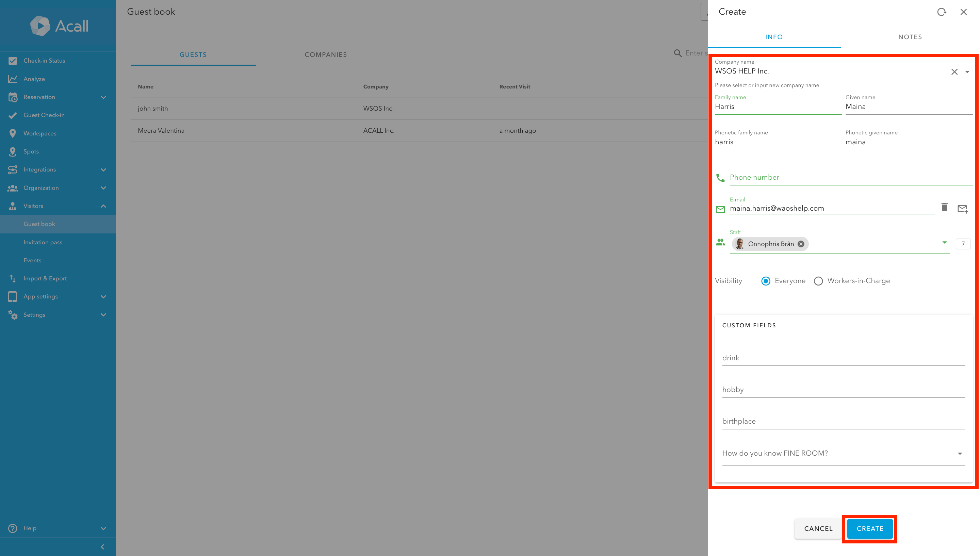This screenshot has height=556, width=980.
Task: Click the Phone number field
Action: [x=851, y=178]
